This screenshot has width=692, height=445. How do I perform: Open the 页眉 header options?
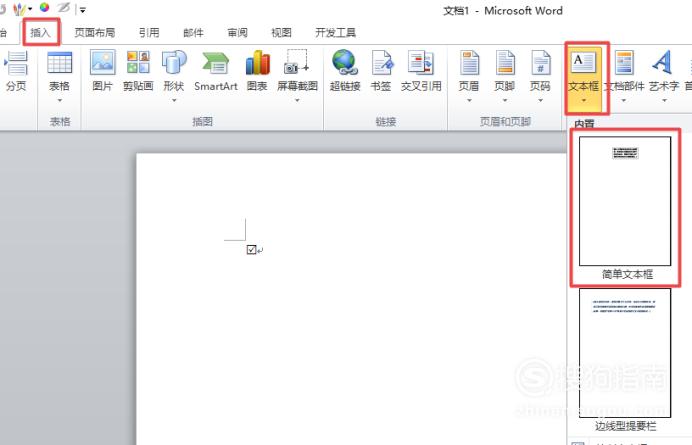click(469, 76)
